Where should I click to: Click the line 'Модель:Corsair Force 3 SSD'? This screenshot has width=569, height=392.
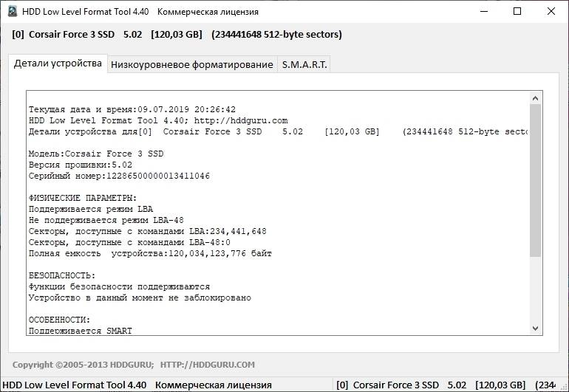(x=96, y=154)
